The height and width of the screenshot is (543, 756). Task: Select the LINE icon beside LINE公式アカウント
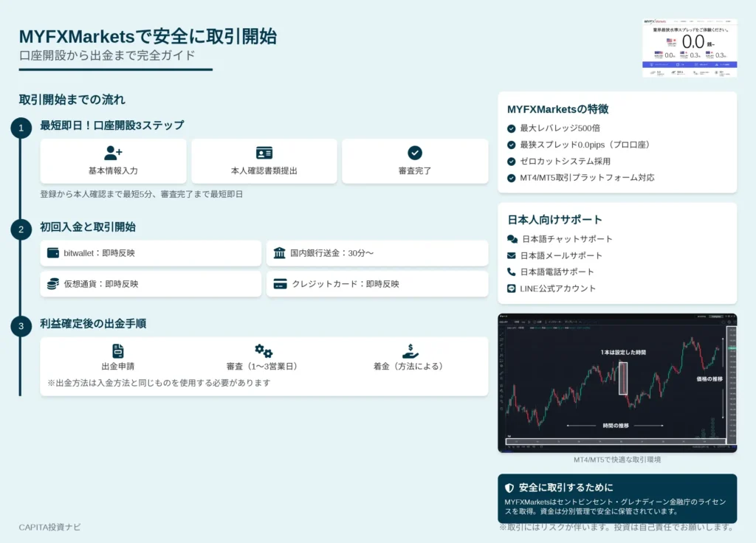(512, 288)
